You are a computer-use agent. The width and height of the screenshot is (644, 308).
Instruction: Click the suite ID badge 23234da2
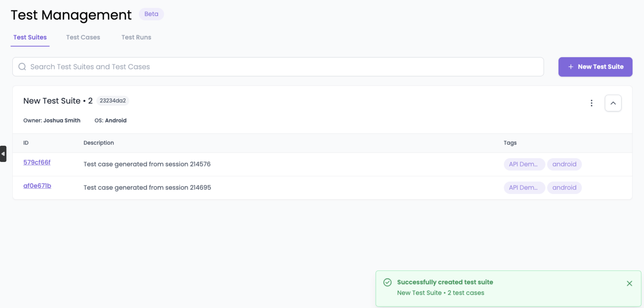coord(113,100)
